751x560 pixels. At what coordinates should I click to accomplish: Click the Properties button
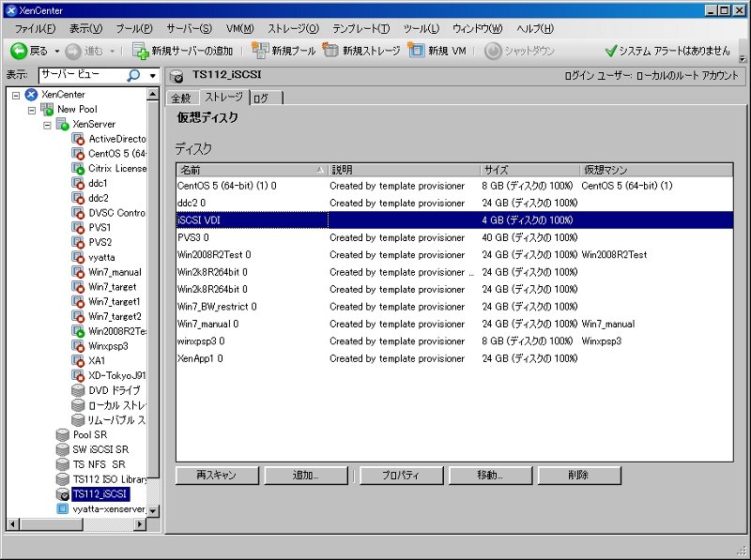pyautogui.click(x=402, y=476)
